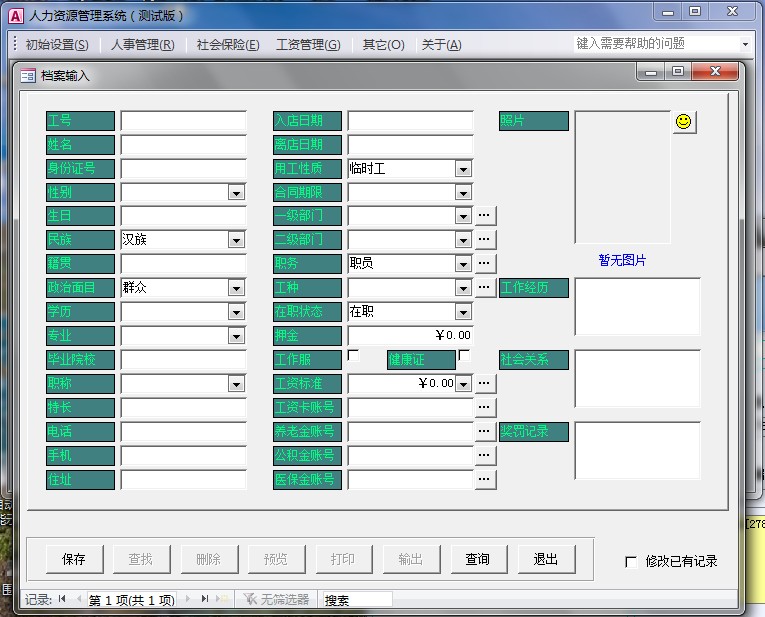Expand the 民族 dropdown list
The width and height of the screenshot is (765, 617).
(236, 240)
